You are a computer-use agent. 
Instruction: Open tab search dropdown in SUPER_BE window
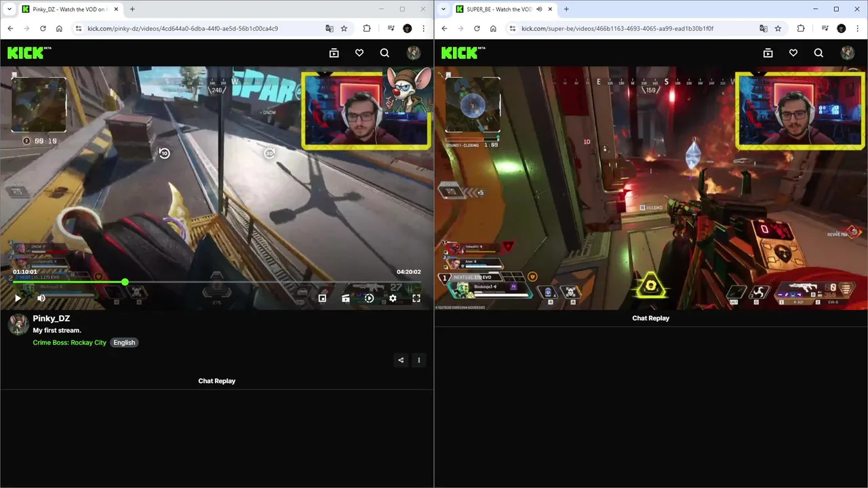(443, 9)
